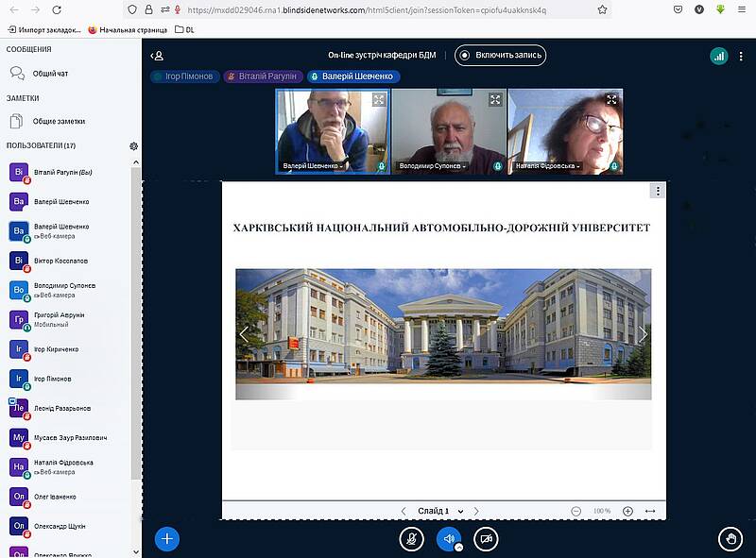Open Валерій Шевченко webcam name dropdown
This screenshot has height=558, width=756.
click(x=313, y=166)
